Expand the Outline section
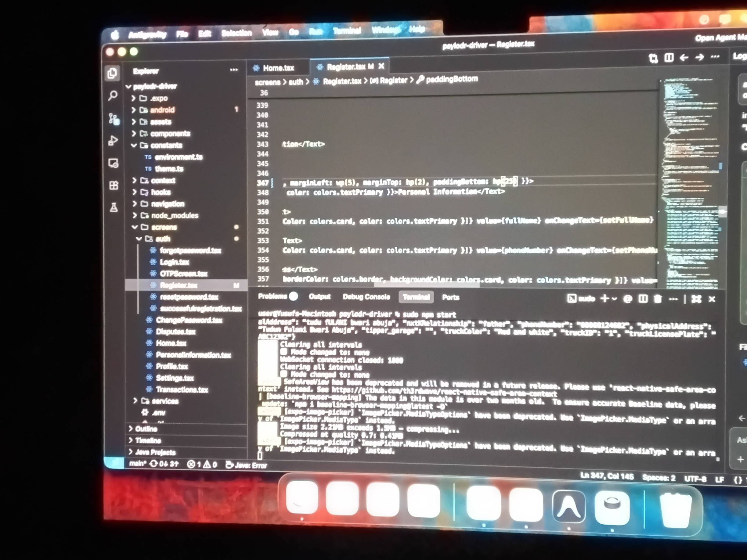Image resolution: width=747 pixels, height=560 pixels. click(x=146, y=429)
